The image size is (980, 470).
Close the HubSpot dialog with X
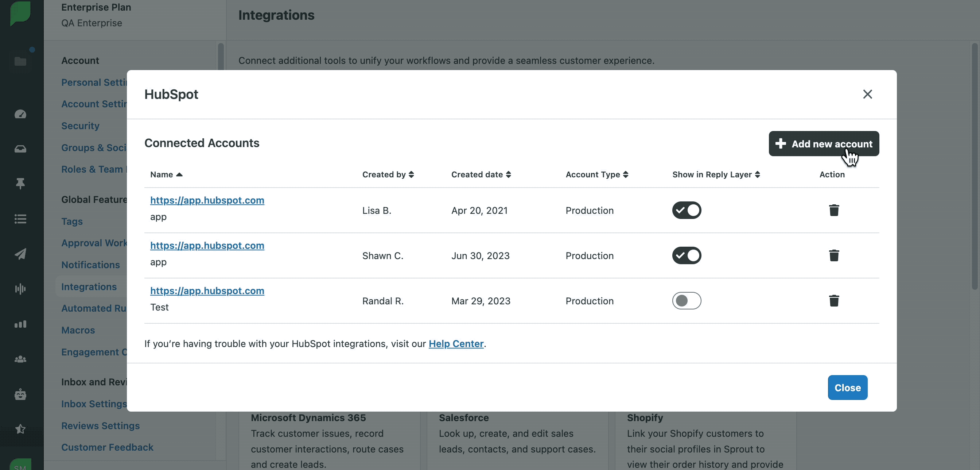coord(867,94)
